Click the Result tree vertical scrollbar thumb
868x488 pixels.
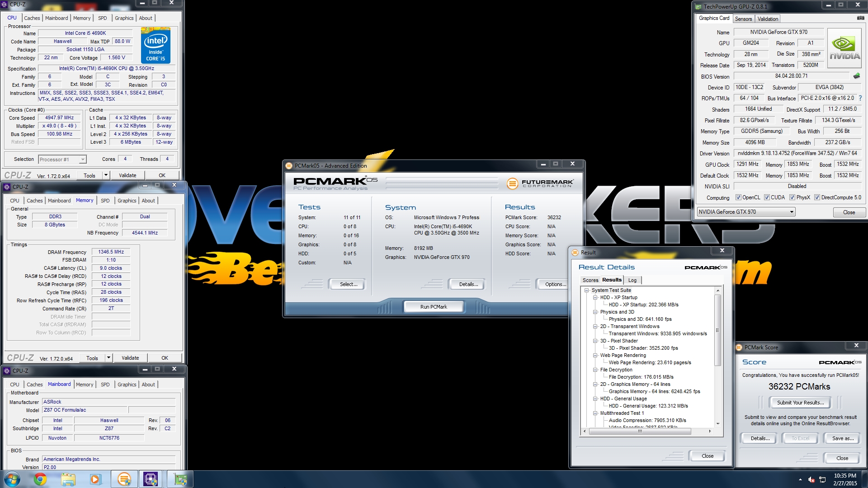pos(717,330)
